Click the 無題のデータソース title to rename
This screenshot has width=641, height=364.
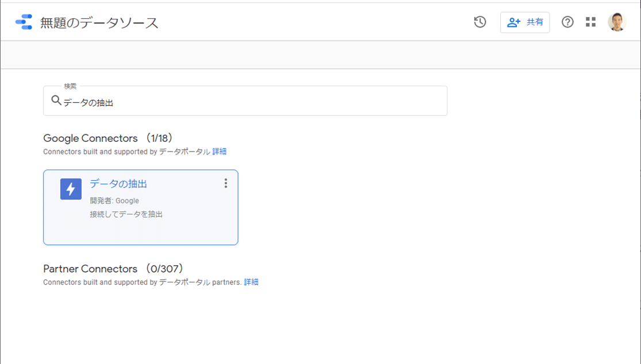(x=99, y=23)
